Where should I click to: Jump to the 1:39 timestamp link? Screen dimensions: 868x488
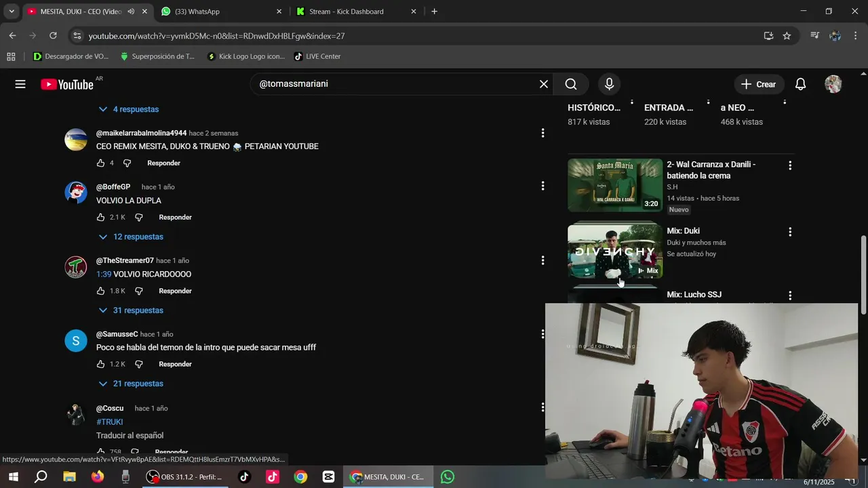click(x=104, y=274)
